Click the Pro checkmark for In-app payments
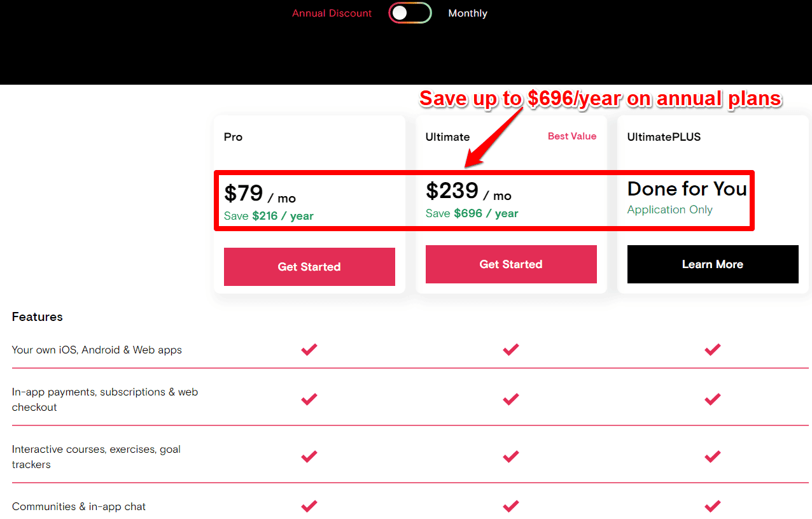812x519 pixels. click(x=309, y=399)
